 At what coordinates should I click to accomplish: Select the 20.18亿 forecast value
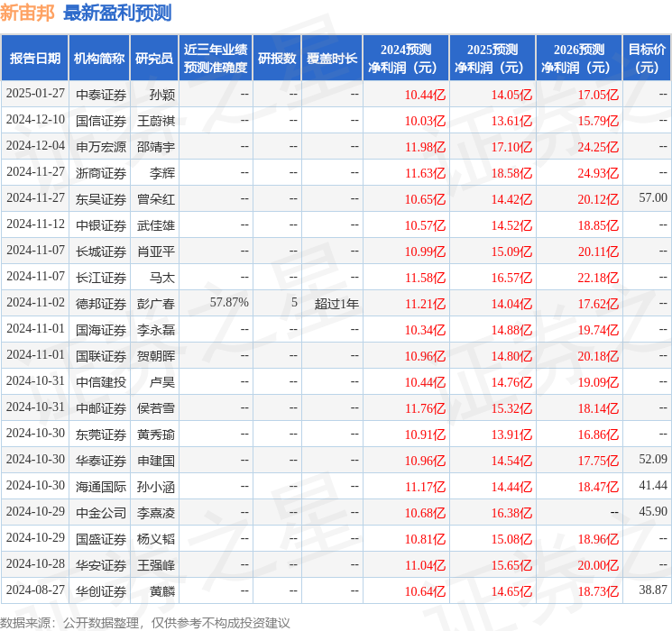(598, 356)
